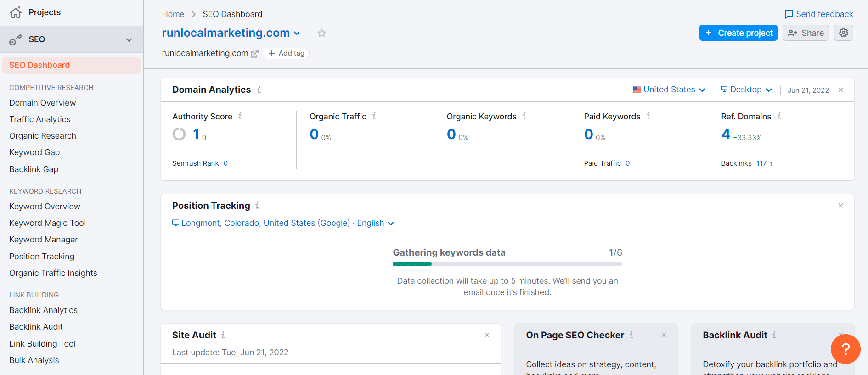
Task: Go to Traffic Analytics
Action: coord(40,119)
